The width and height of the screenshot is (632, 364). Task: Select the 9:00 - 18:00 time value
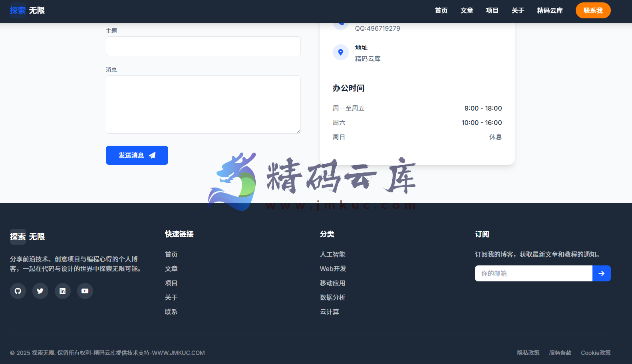point(483,108)
